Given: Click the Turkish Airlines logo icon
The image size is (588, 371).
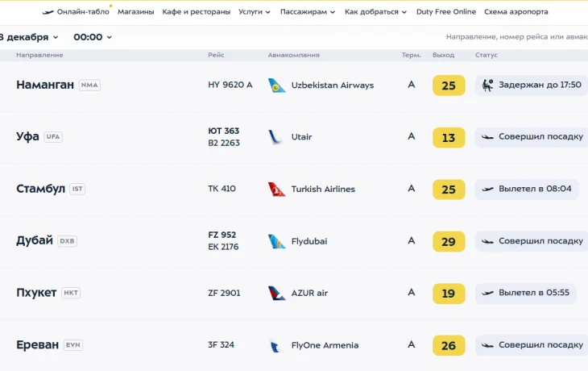Looking at the screenshot, I should [x=276, y=190].
